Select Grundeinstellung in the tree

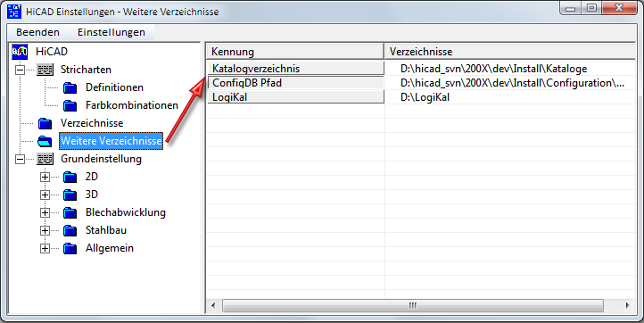click(x=101, y=159)
